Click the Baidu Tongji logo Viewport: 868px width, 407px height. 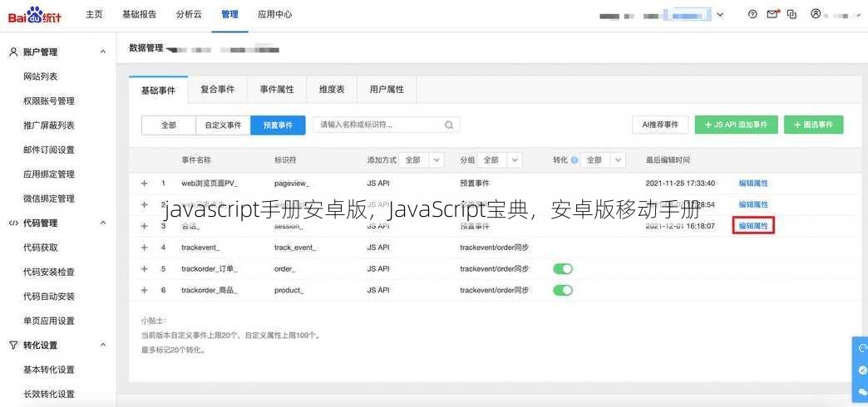click(x=35, y=16)
